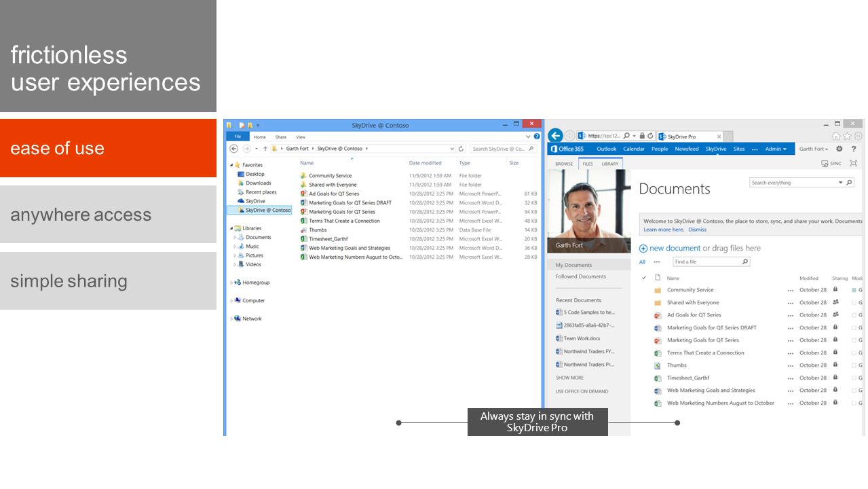Click the browser blue back arrow
Image resolution: width=868 pixels, height=489 pixels.
[x=555, y=136]
